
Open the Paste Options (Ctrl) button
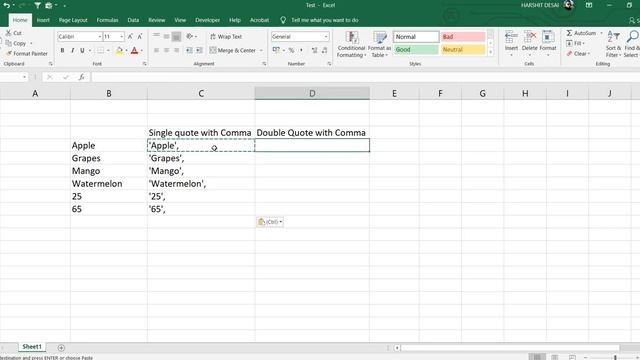pos(270,222)
